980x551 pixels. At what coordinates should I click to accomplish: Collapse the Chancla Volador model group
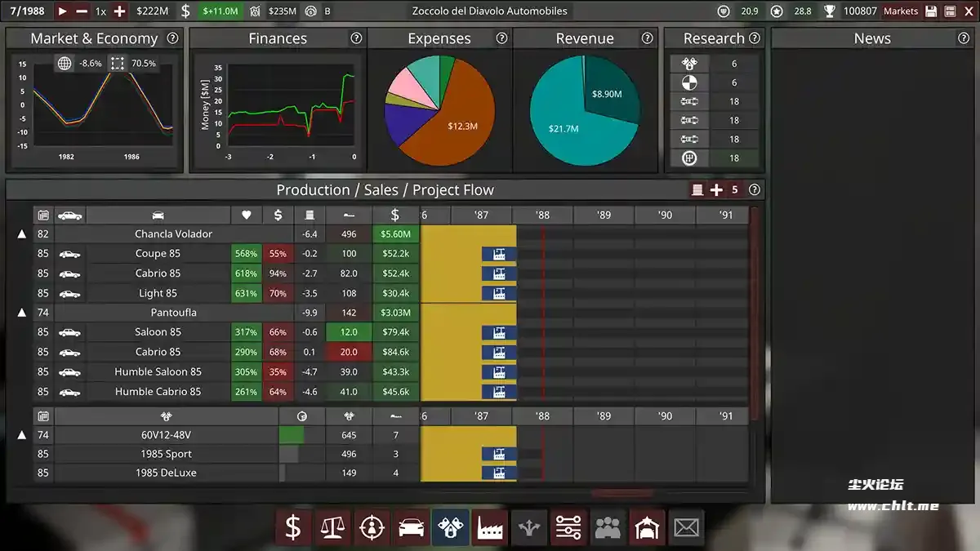pyautogui.click(x=22, y=234)
